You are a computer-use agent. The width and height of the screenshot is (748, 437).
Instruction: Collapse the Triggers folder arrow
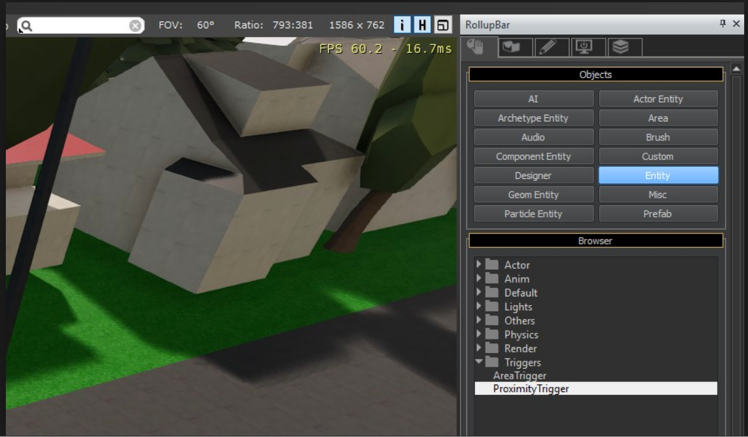(478, 362)
